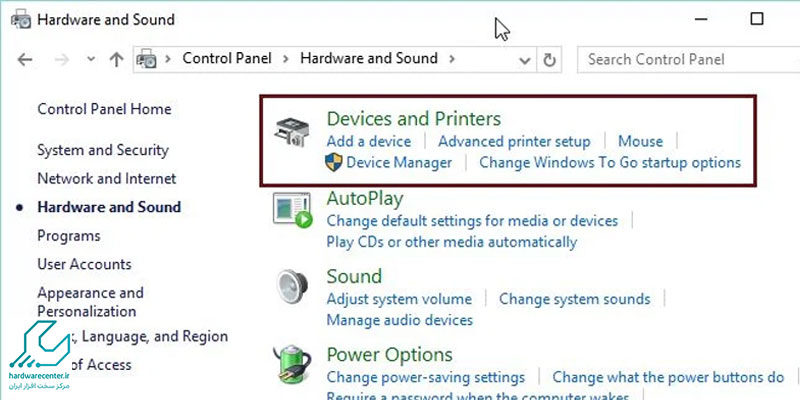Open Device Manager
Image resolution: width=800 pixels, height=400 pixels.
tap(399, 163)
